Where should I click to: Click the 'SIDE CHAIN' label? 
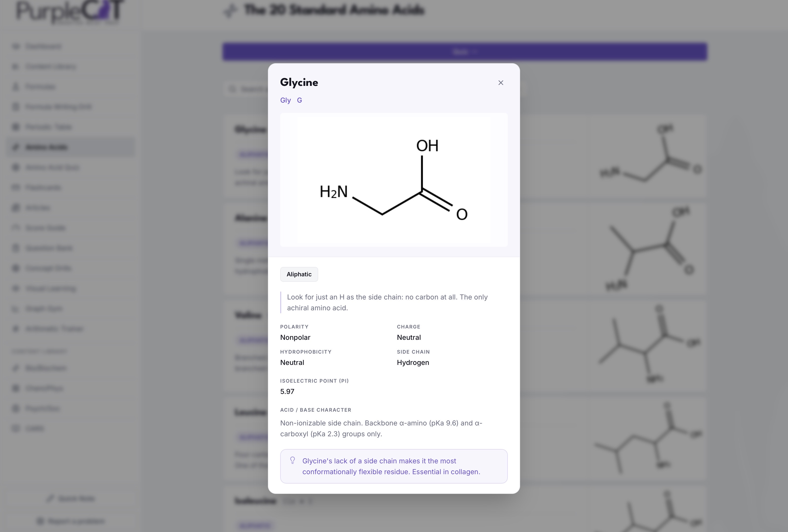click(x=413, y=352)
